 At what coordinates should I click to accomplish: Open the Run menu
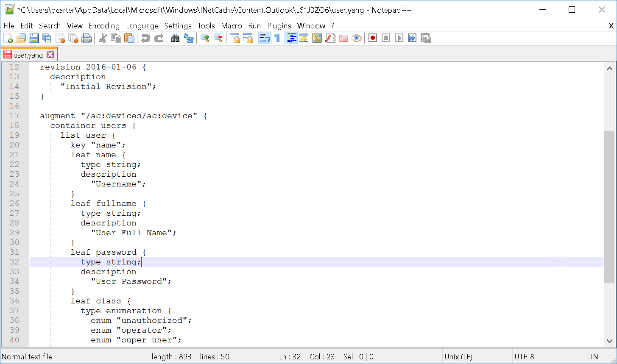pos(254,26)
